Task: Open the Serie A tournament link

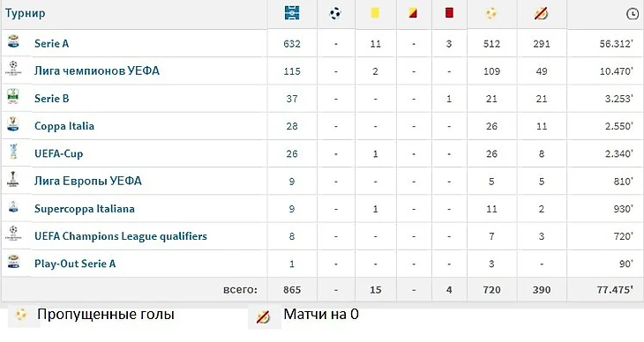Action: click(x=52, y=43)
